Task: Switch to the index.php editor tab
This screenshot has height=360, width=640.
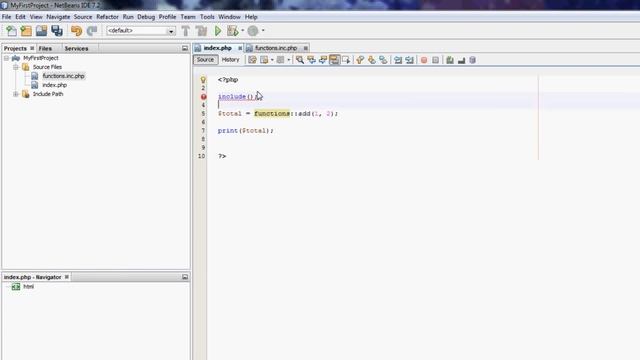Action: (x=218, y=48)
